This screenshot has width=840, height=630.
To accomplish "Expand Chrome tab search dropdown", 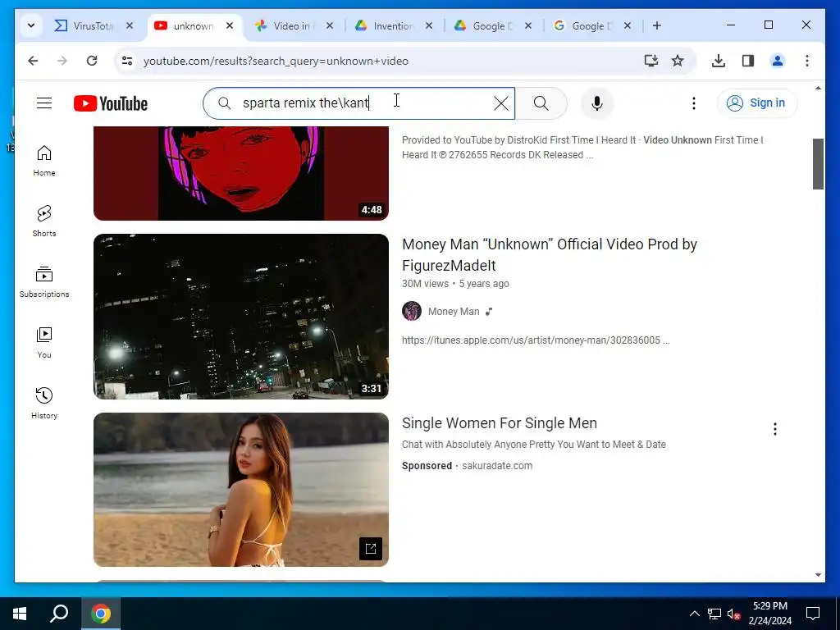I will [31, 25].
